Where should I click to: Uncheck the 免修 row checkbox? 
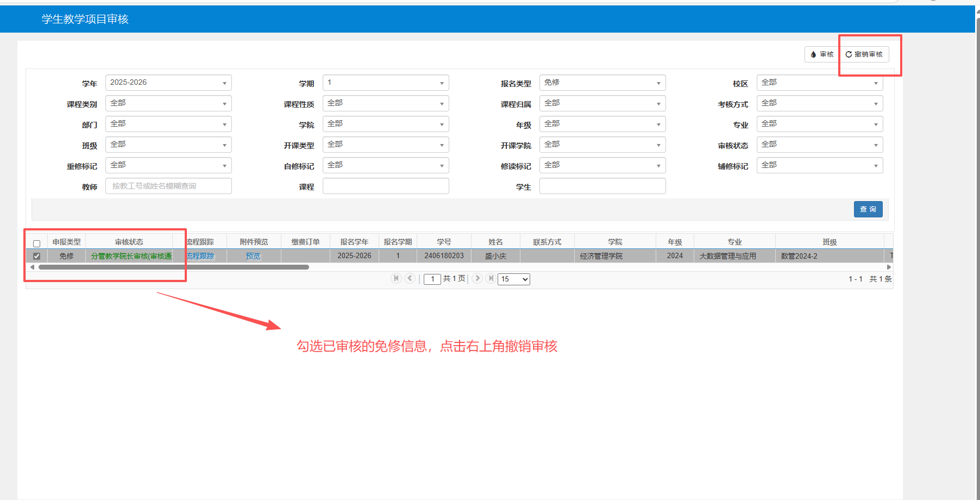click(x=37, y=256)
